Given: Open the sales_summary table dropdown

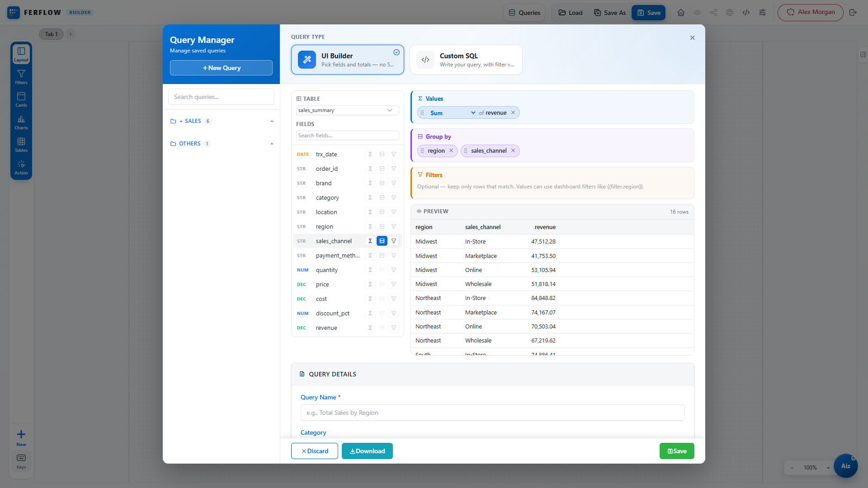Looking at the screenshot, I should tap(347, 110).
